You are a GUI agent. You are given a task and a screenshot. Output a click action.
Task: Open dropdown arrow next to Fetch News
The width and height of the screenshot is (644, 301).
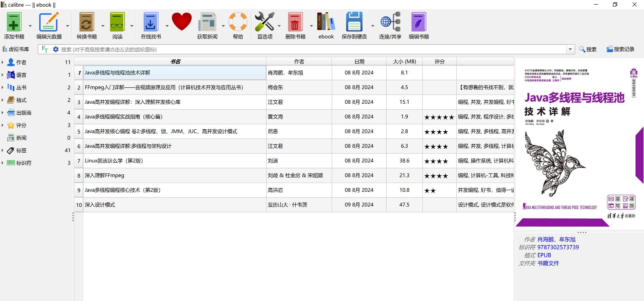(223, 26)
